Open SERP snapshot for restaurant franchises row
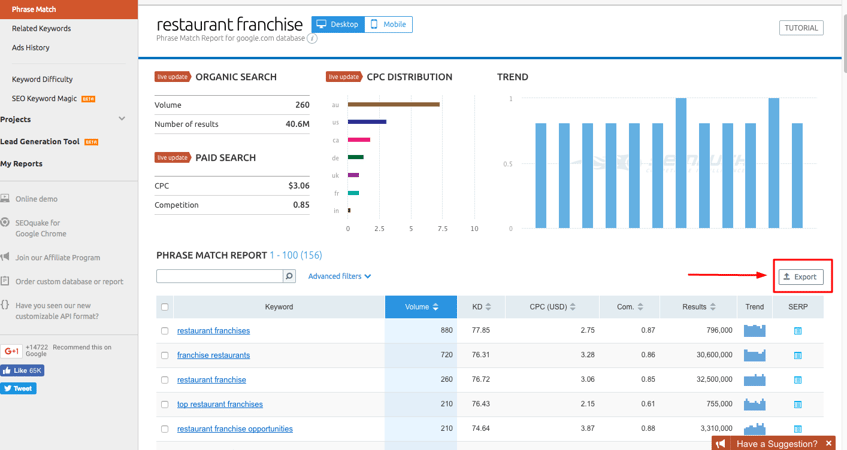 point(797,331)
